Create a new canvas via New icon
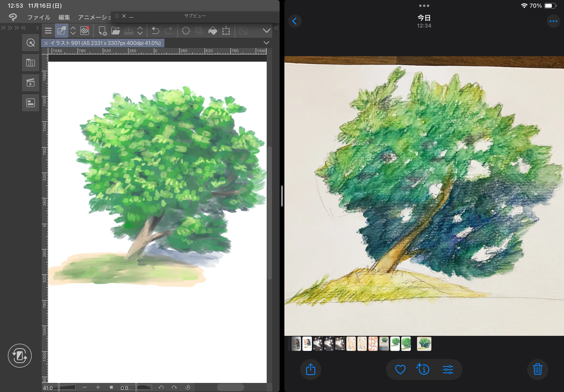The height and width of the screenshot is (392, 564). click(x=102, y=31)
